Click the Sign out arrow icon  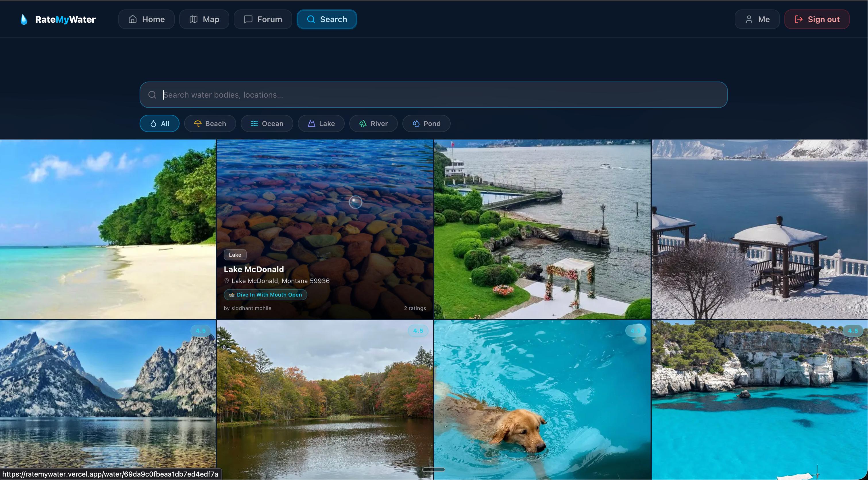798,20
